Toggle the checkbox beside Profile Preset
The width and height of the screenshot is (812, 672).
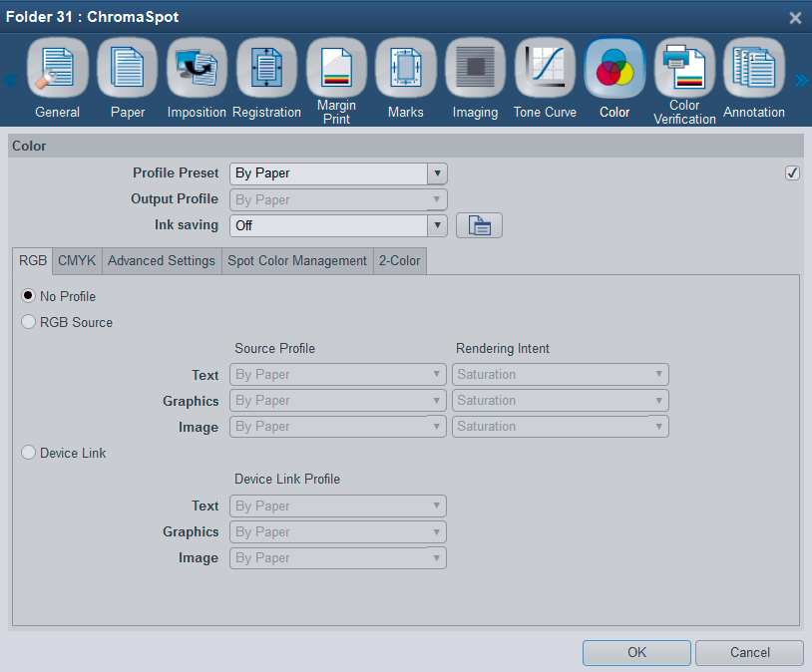coord(792,172)
